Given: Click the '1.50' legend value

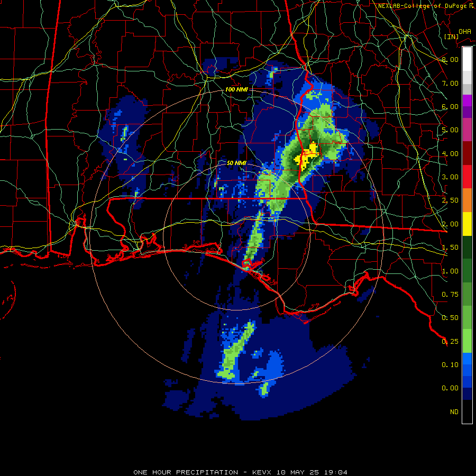Looking at the screenshot, I should point(450,248).
